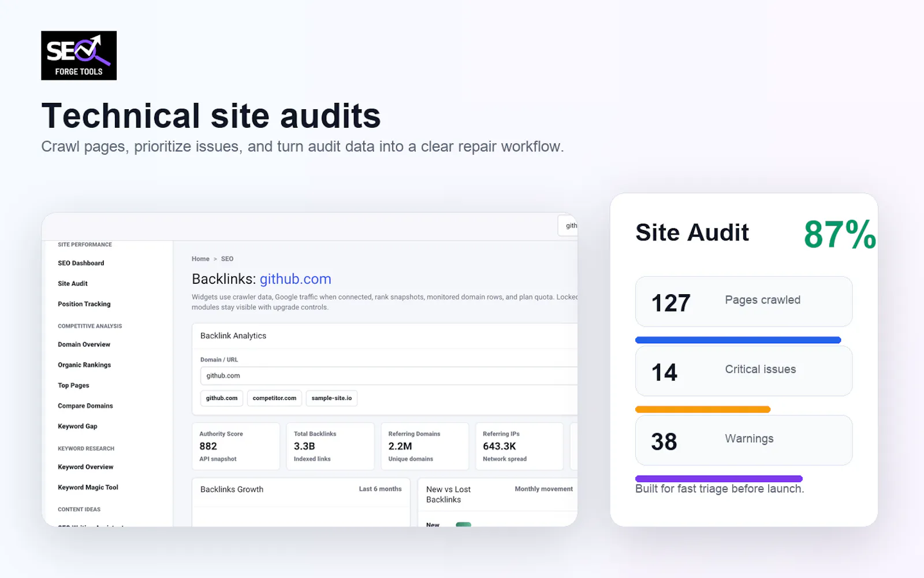Click the 38 Warnings card
The width and height of the screenshot is (924, 578).
(x=744, y=440)
